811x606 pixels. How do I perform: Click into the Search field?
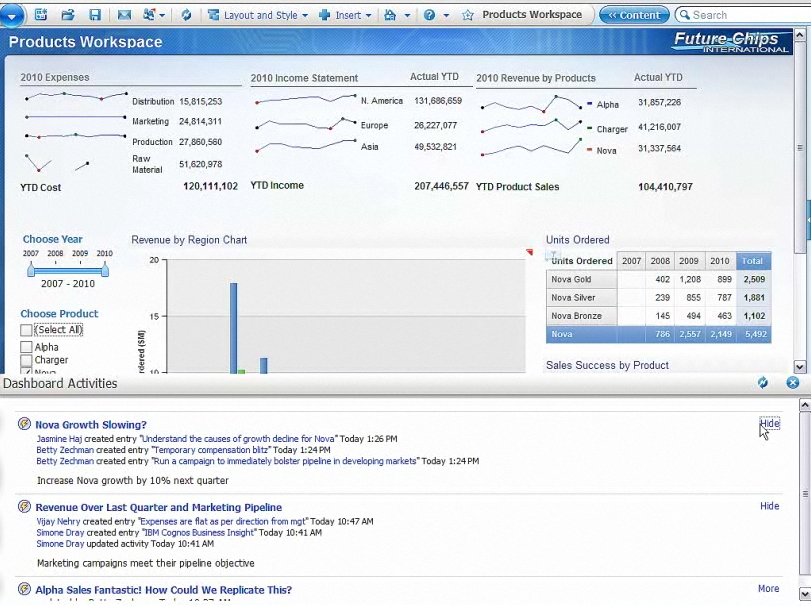[745, 15]
